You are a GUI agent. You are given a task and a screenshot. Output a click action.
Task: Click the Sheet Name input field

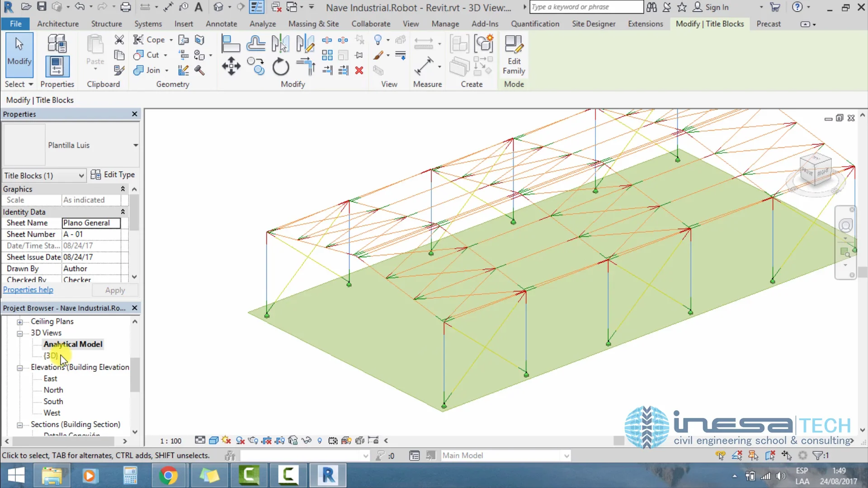pyautogui.click(x=91, y=223)
